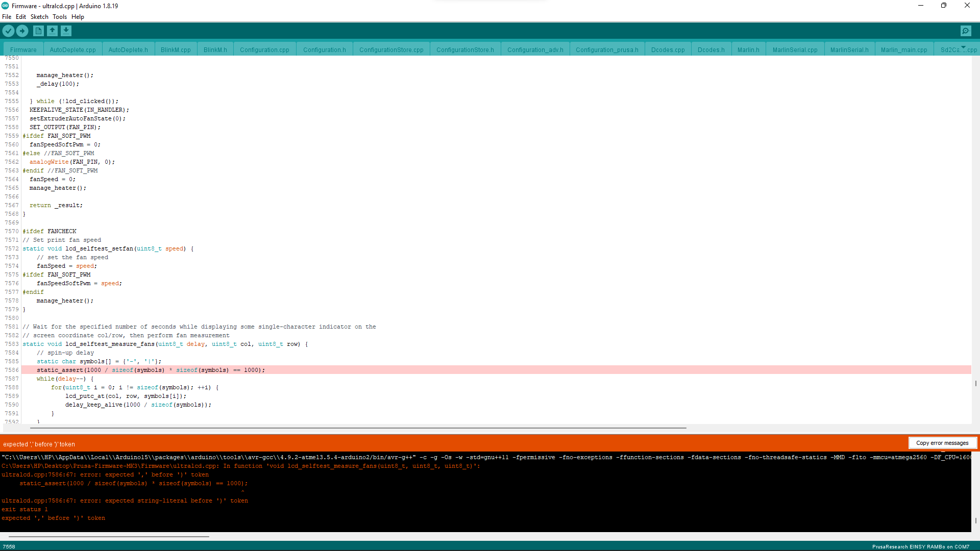
Task: Click the Arduino logo in the title bar
Action: click(5, 6)
